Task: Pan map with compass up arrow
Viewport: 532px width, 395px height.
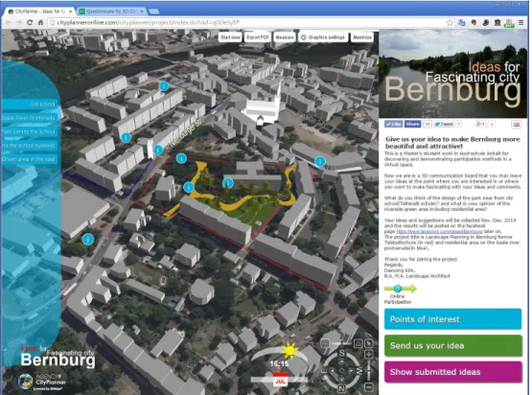Action: pyautogui.click(x=341, y=361)
